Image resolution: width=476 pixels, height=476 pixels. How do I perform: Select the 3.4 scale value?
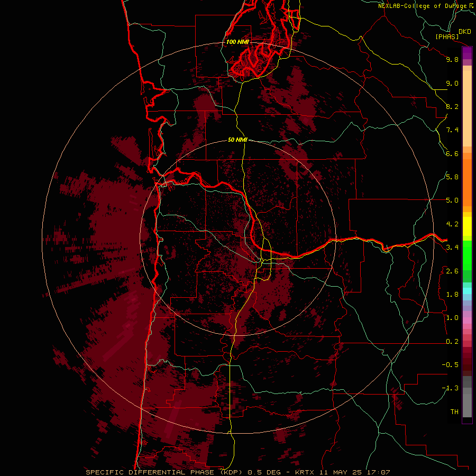coord(452,248)
